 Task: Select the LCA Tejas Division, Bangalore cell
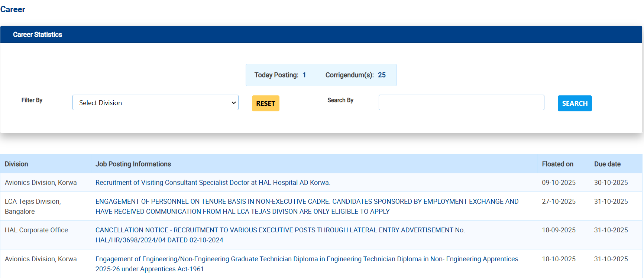coord(33,206)
